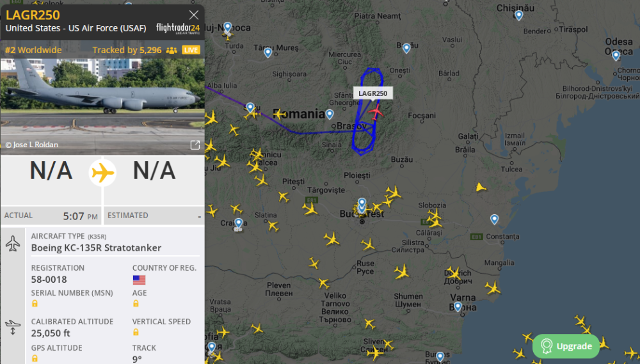
Task: Click the Upgrade button
Action: 566,347
